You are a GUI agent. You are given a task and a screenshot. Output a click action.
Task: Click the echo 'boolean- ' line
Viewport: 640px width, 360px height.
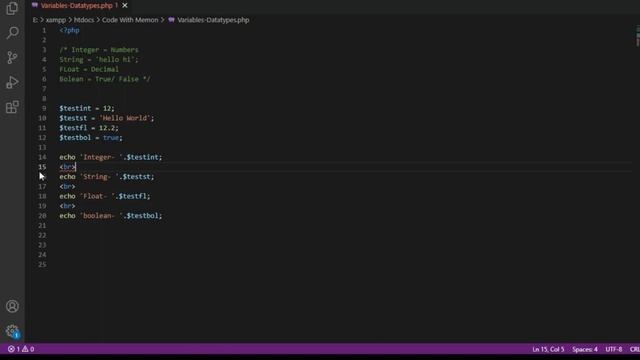click(111, 216)
